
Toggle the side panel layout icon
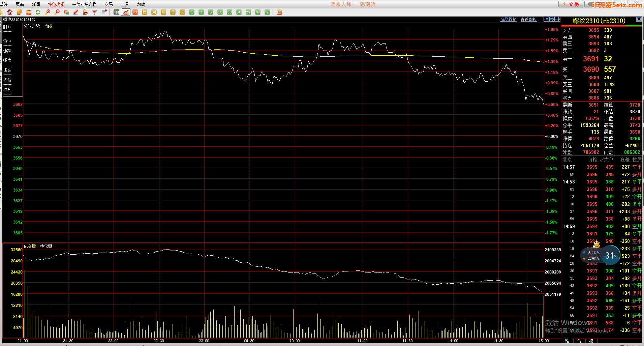coord(558,19)
